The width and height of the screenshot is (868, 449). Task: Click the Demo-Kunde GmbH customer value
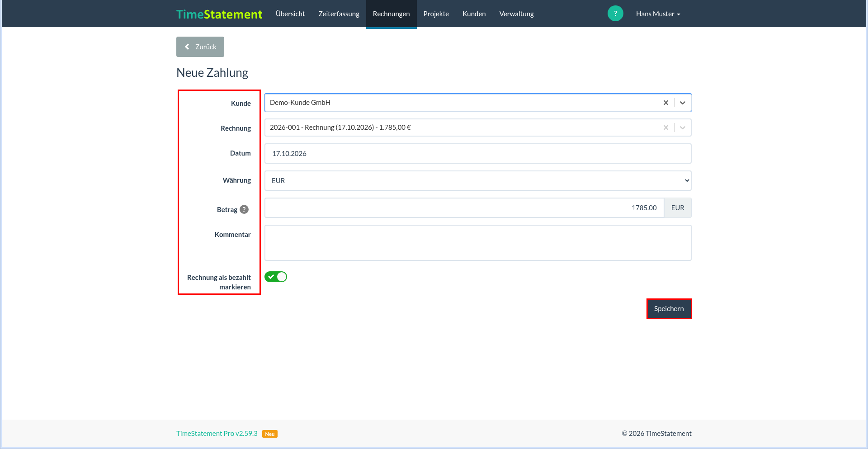(x=300, y=103)
